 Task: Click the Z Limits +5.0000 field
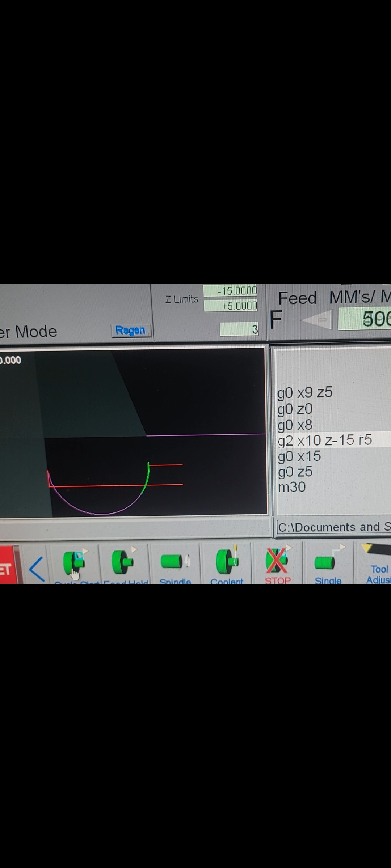[230, 306]
